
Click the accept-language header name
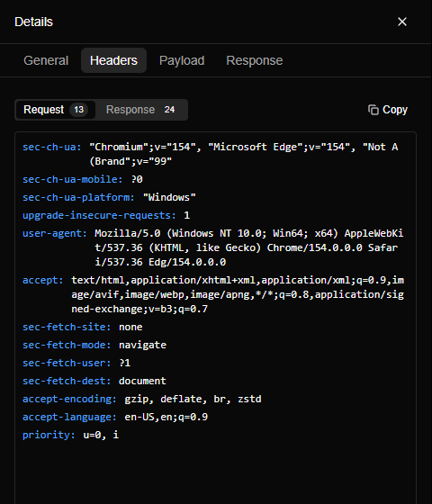pyautogui.click(x=69, y=418)
